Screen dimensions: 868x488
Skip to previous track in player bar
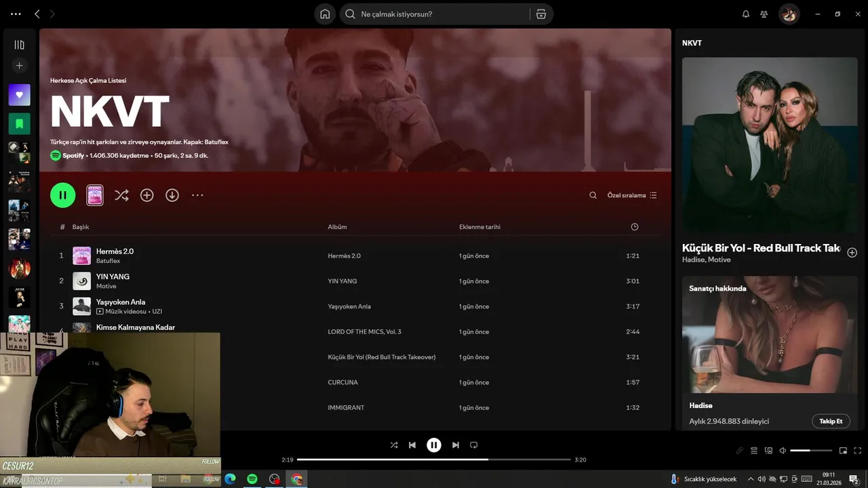(412, 445)
